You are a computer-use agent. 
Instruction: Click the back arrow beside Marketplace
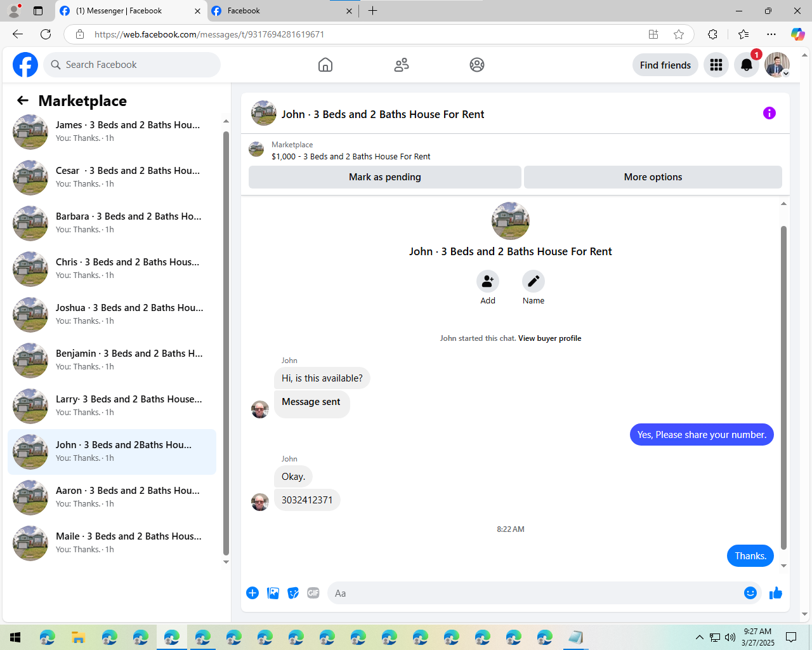[x=23, y=100]
